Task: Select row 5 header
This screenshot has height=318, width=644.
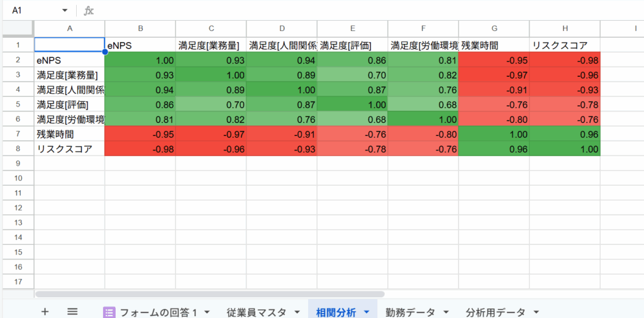Action: 18,104
